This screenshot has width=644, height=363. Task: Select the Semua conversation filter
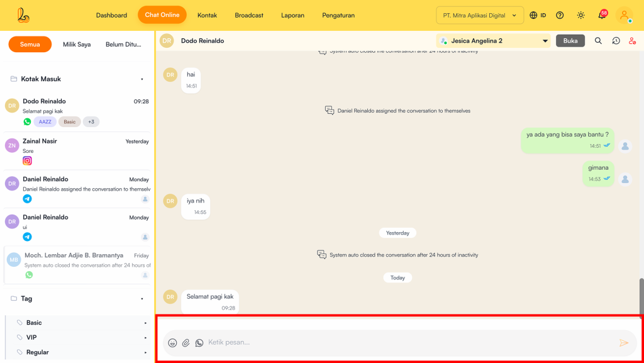tap(30, 45)
